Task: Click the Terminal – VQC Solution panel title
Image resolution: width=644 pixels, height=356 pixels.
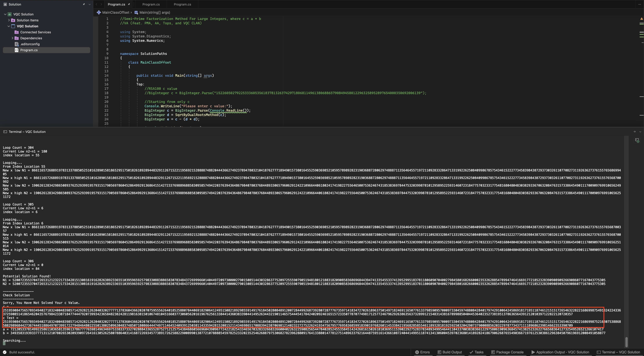Action: pyautogui.click(x=27, y=132)
